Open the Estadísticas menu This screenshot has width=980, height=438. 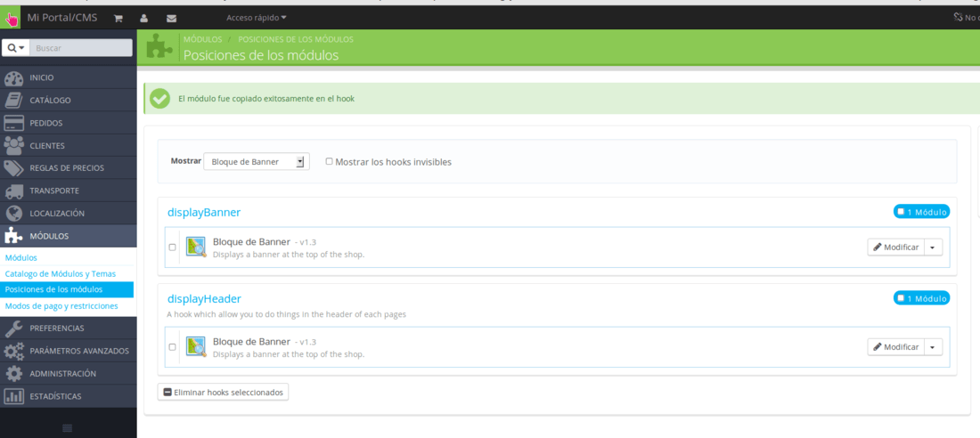point(68,396)
